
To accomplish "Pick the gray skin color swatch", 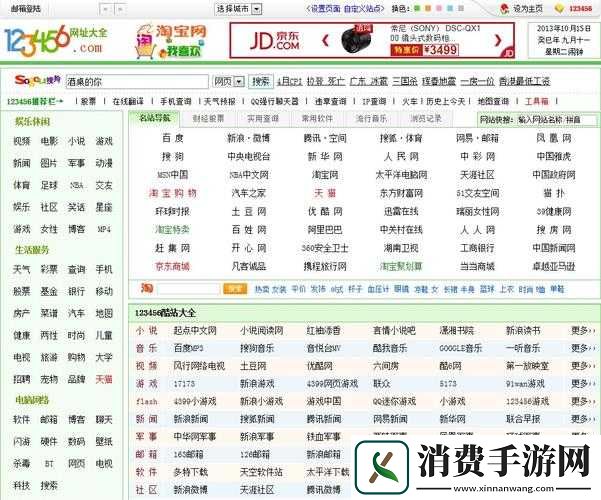I will click(x=461, y=8).
